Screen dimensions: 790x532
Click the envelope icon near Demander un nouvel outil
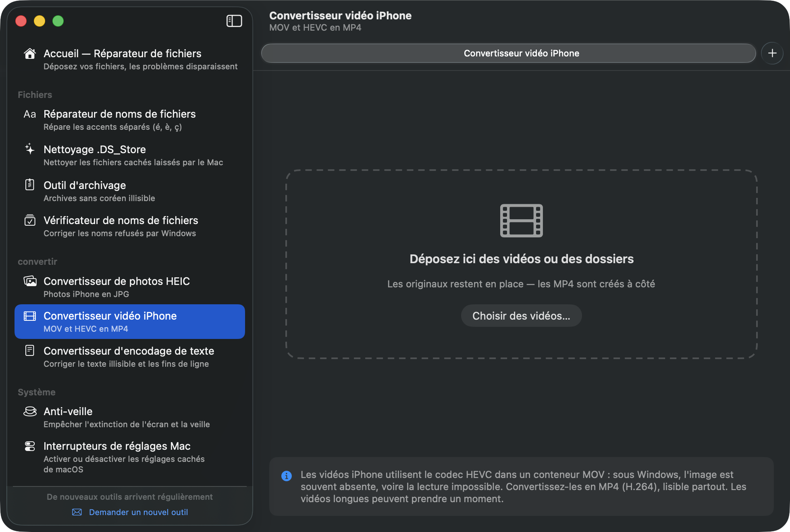77,512
